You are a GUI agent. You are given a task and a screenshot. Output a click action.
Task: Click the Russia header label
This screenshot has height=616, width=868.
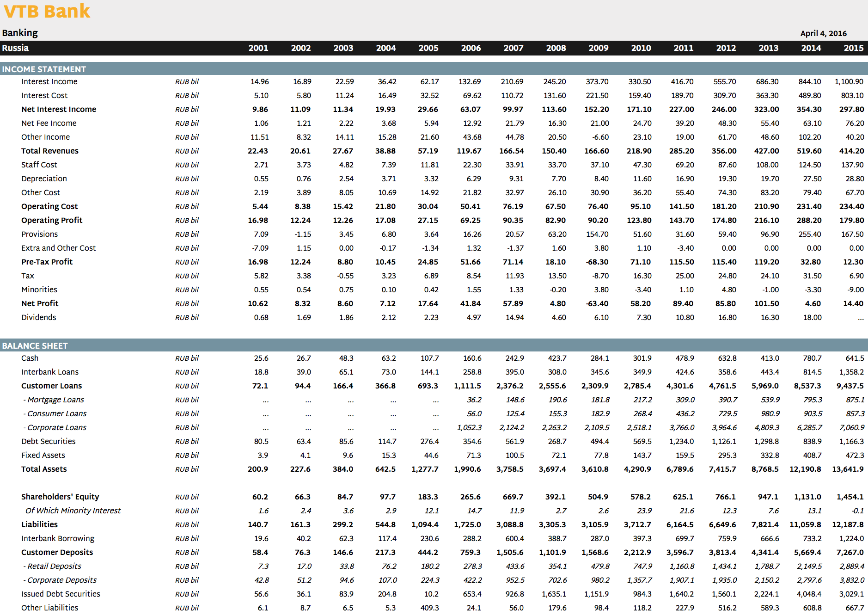coord(15,48)
